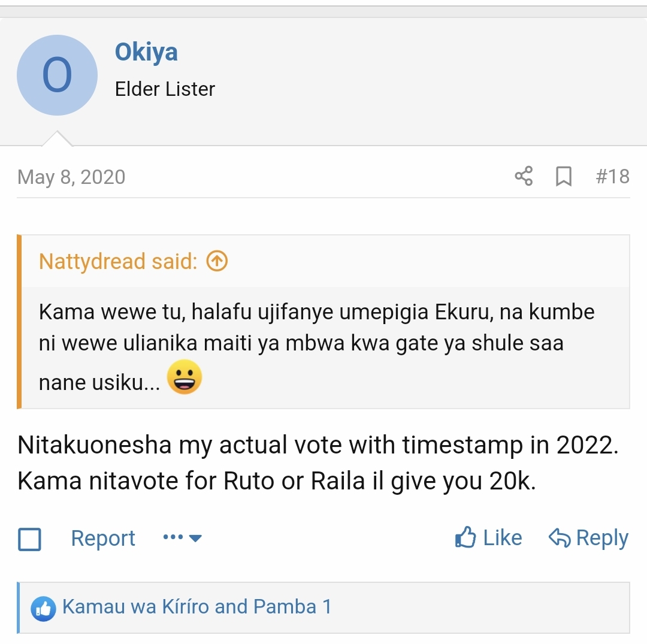
Task: Expand the quoted Nattydread message text
Action: tap(316, 346)
